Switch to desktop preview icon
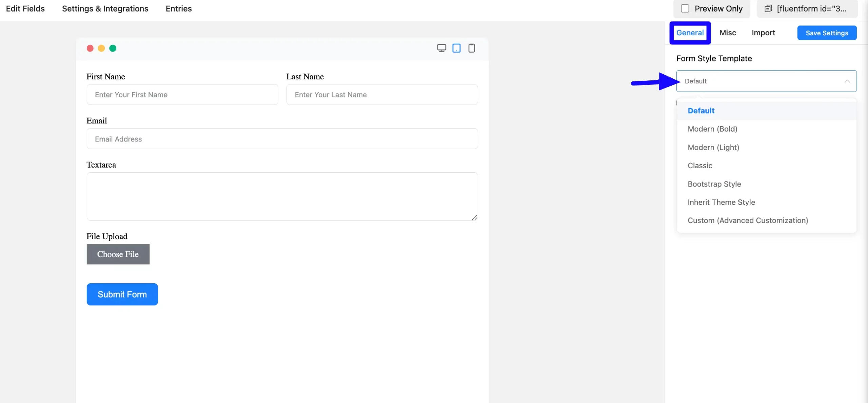The height and width of the screenshot is (403, 868). coord(441,48)
